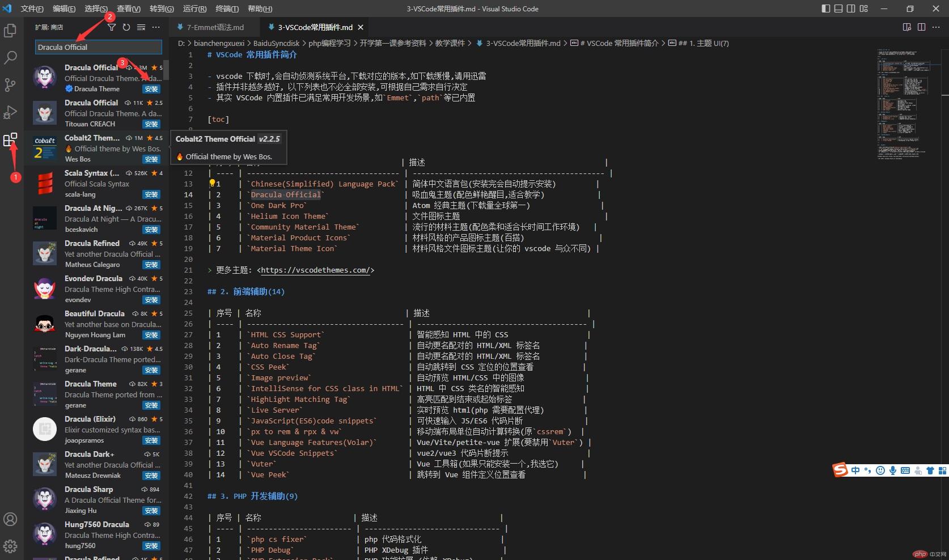Open the Run and Debug view
Image resolution: width=949 pixels, height=560 pixels.
point(10,112)
